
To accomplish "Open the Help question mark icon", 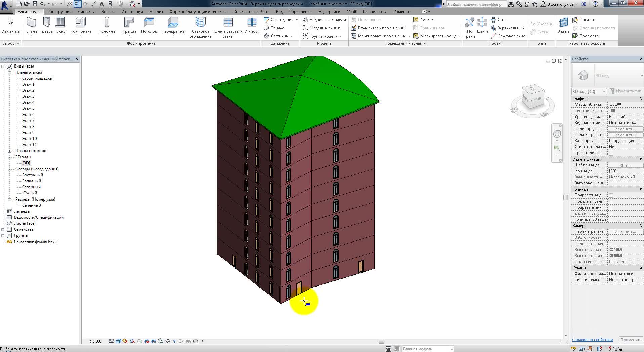I will [x=595, y=4].
